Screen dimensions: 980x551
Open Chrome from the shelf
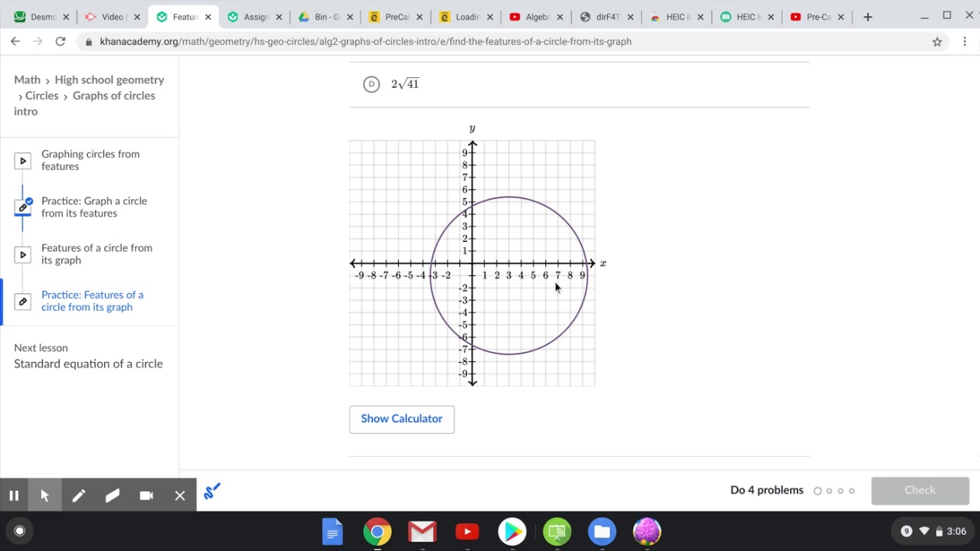(377, 531)
